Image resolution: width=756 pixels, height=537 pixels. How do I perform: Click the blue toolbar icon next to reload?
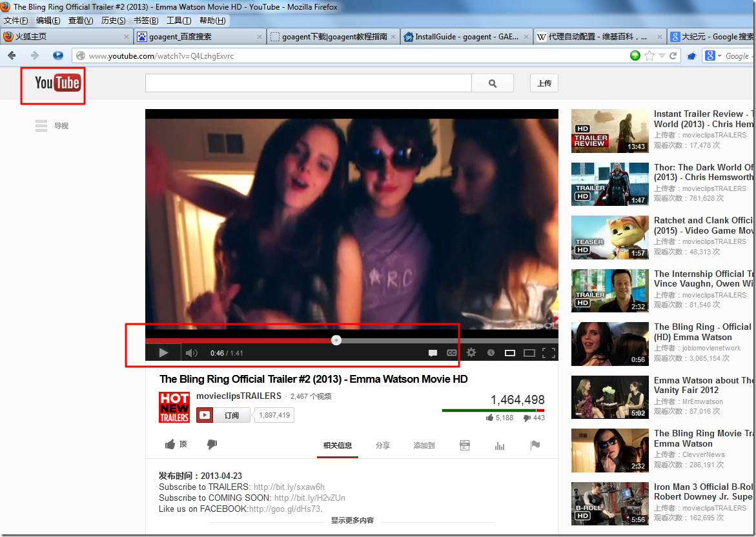coord(691,56)
